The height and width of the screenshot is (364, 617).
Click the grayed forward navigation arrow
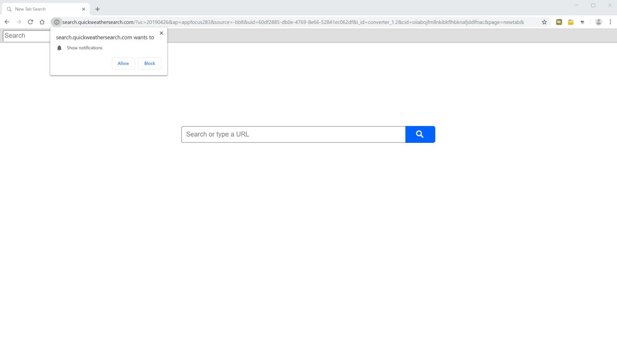[x=19, y=22]
